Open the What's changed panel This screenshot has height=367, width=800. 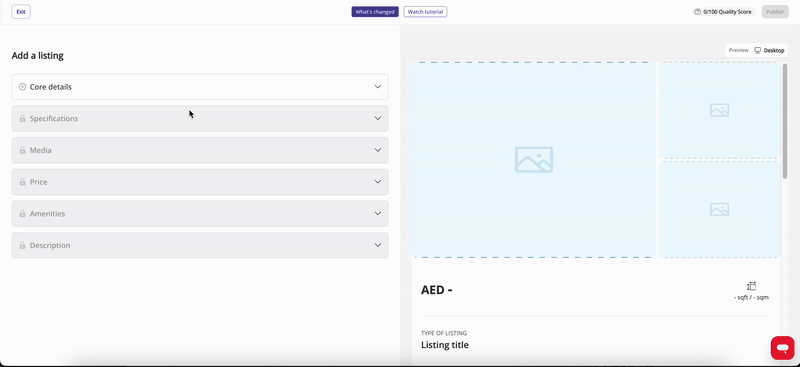coord(375,12)
